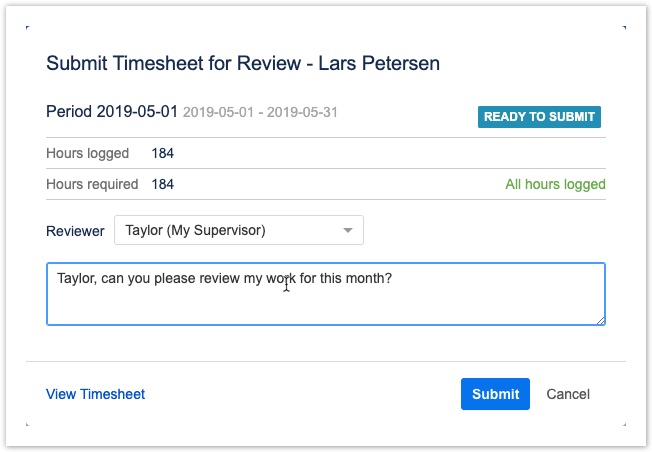Open the View Timesheet link

pos(95,394)
